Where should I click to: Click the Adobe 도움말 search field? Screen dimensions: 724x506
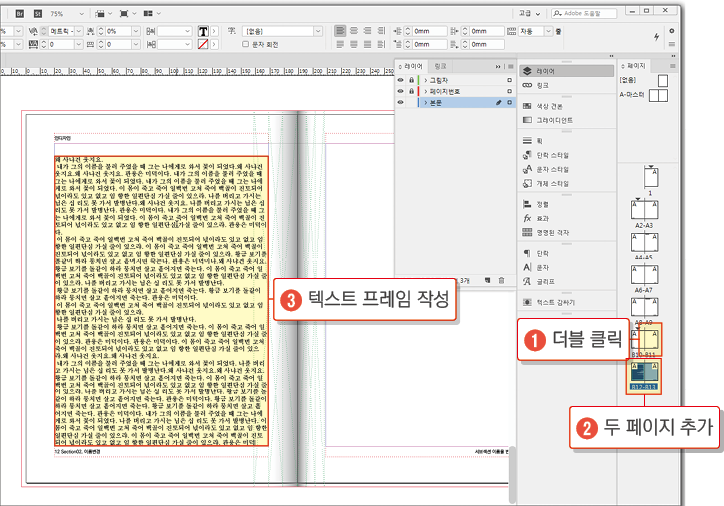click(x=584, y=13)
